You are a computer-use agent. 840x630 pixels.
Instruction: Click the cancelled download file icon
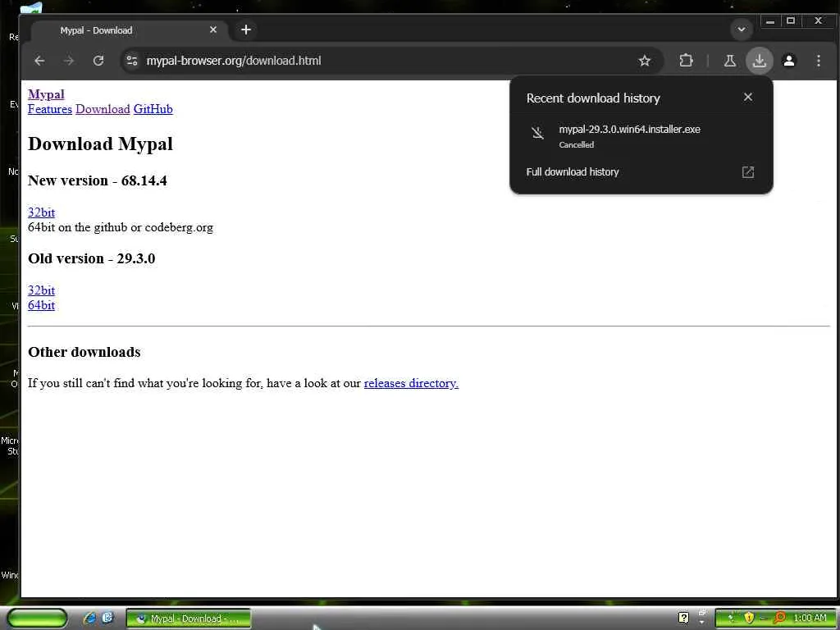pos(537,132)
